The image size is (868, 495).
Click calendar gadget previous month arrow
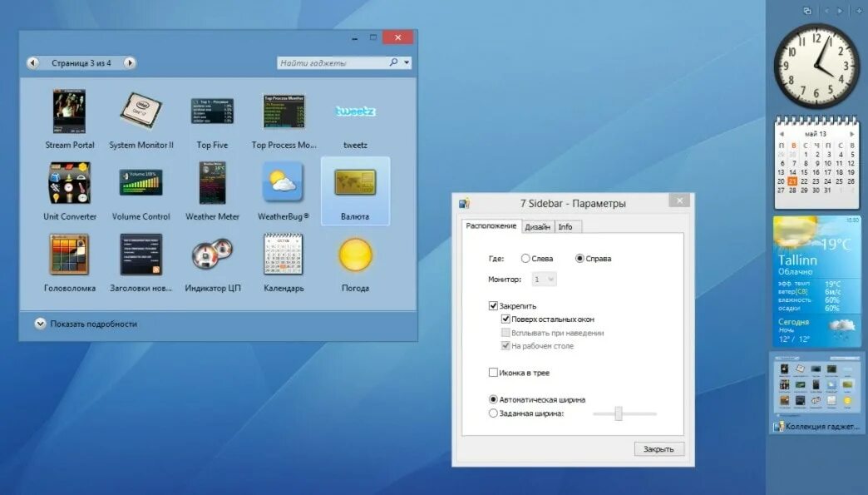click(x=782, y=134)
